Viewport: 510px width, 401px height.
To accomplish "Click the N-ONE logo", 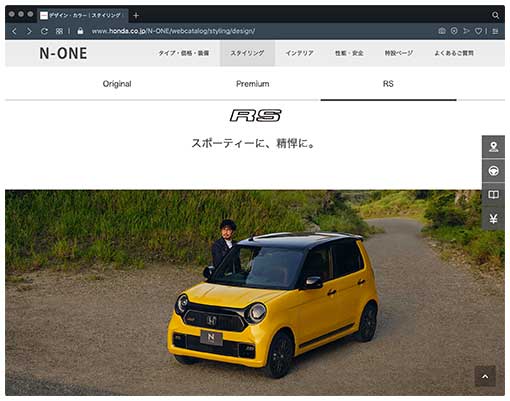I will coord(63,53).
